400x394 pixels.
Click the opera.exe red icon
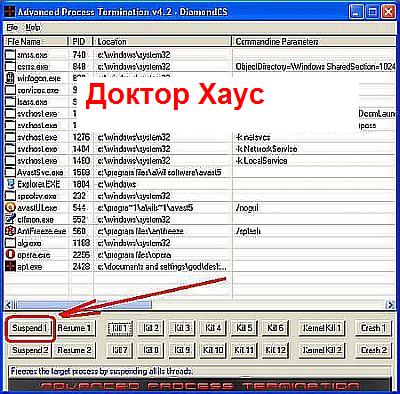[10, 255]
